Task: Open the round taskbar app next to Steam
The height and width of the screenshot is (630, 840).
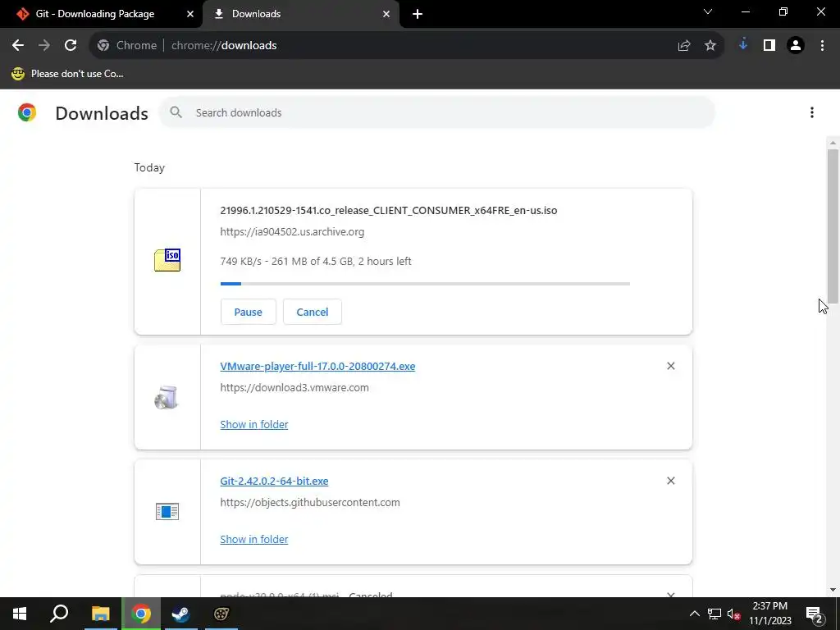Action: 221,614
